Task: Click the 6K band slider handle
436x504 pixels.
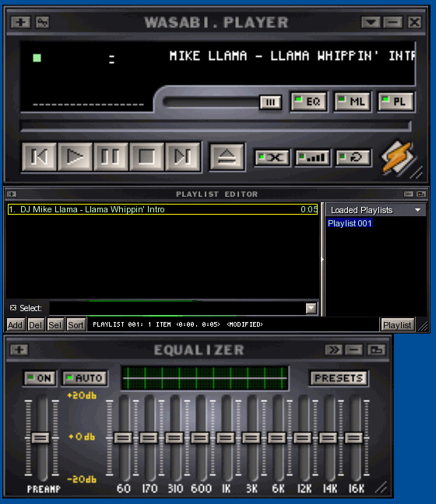Action: click(x=277, y=438)
